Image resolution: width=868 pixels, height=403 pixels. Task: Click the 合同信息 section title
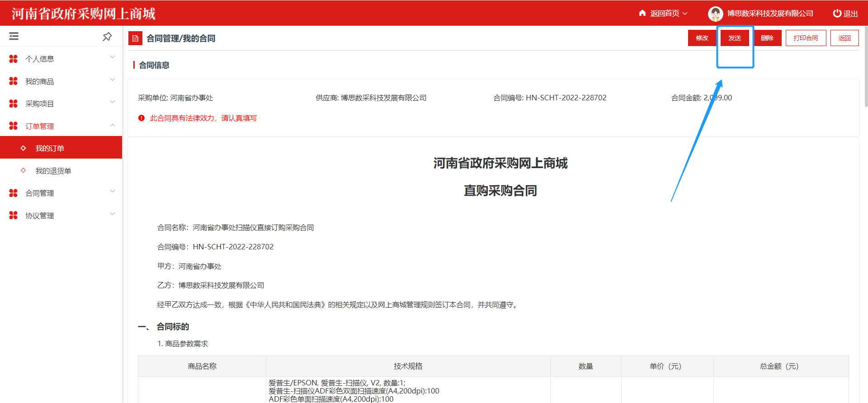click(x=154, y=65)
